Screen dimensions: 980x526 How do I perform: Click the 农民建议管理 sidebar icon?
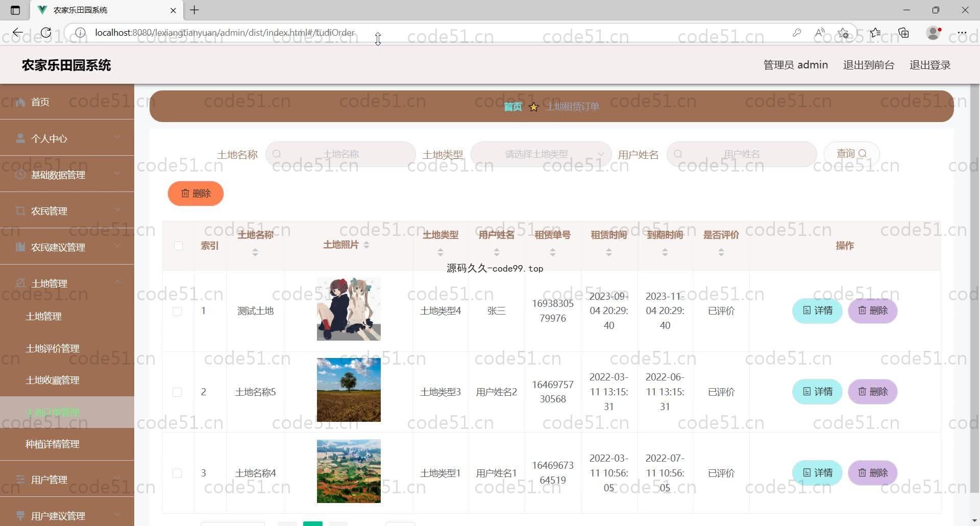click(x=20, y=247)
